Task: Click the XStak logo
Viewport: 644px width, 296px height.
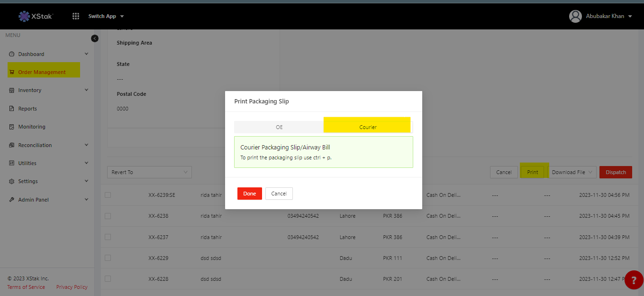Action: click(x=36, y=16)
